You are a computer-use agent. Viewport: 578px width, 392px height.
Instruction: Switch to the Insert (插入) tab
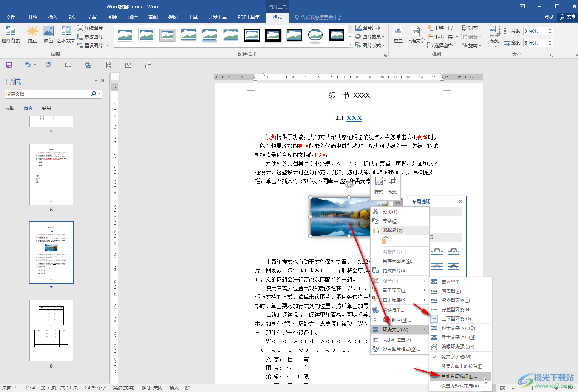[x=53, y=17]
